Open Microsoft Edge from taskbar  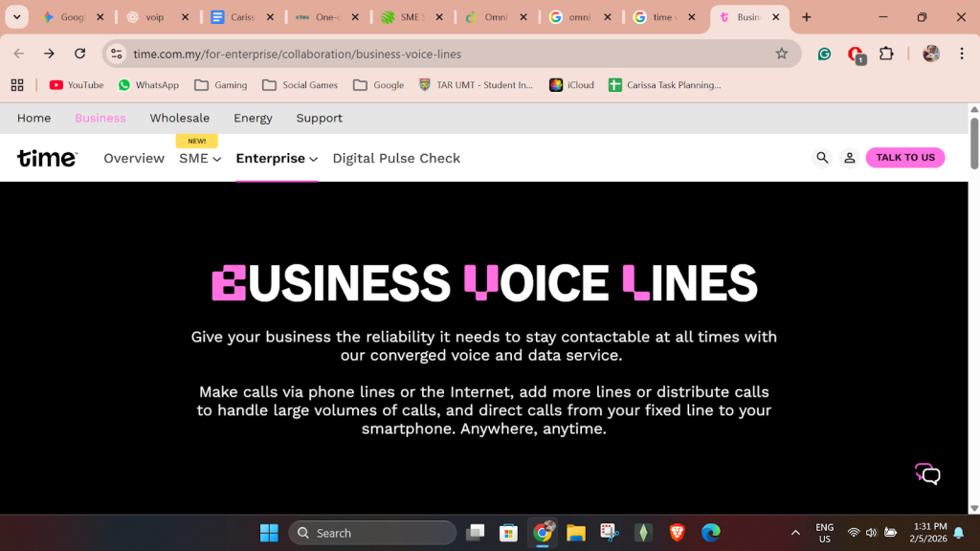tap(711, 533)
